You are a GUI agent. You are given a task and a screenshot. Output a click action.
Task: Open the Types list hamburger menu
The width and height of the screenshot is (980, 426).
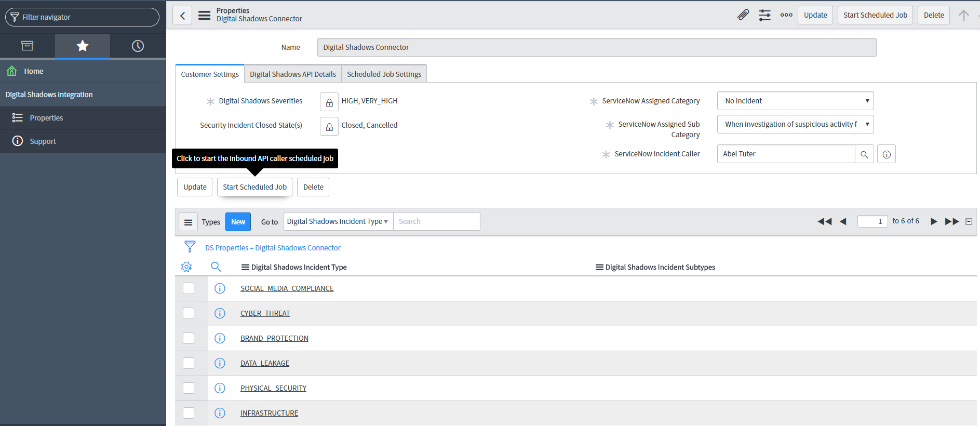coord(188,222)
